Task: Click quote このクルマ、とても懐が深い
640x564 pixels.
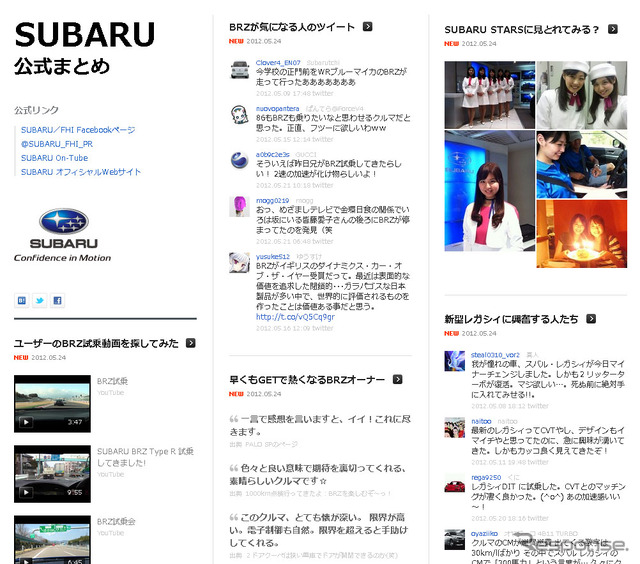Action: (319, 530)
